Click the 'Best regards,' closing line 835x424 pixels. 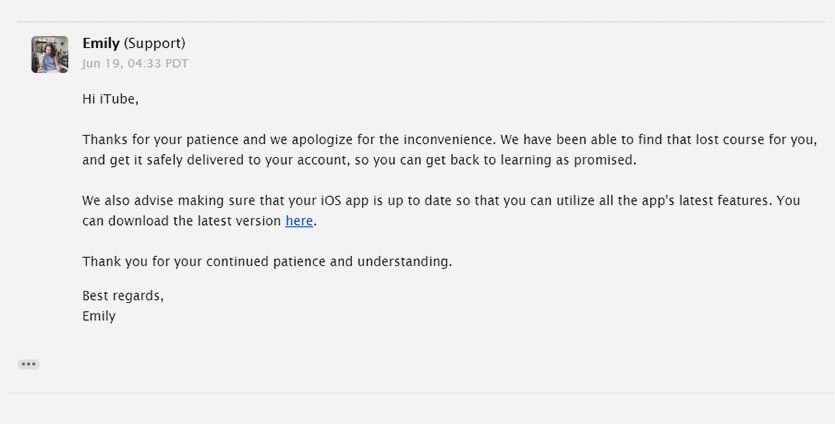point(123,296)
